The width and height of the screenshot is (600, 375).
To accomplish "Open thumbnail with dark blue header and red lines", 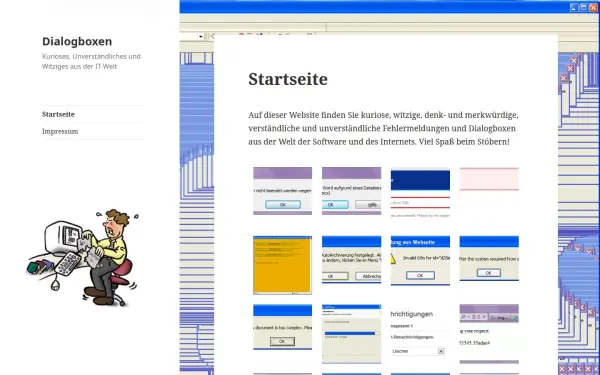I will pyautogui.click(x=420, y=193).
